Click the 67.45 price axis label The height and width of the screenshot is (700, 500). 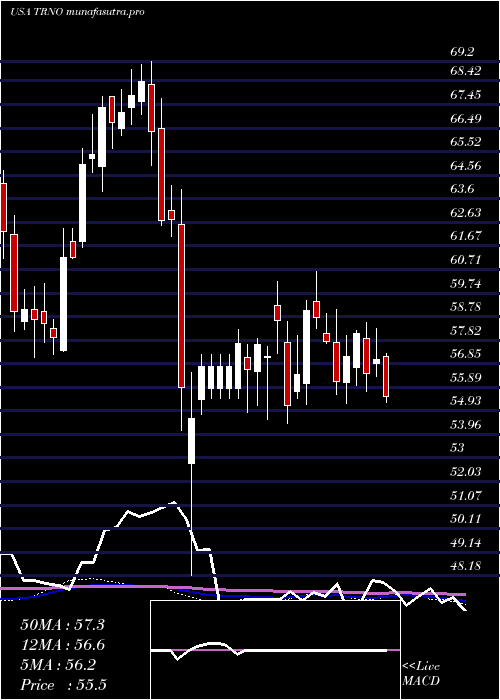[466, 95]
